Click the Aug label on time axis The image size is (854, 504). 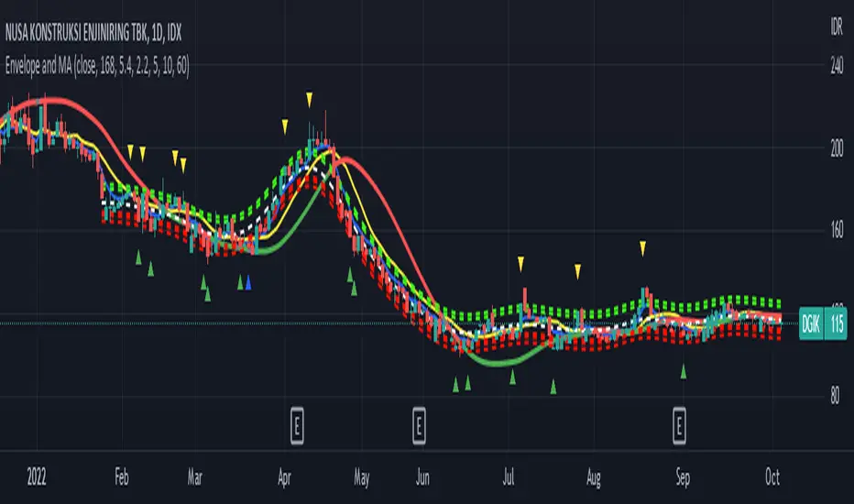click(x=594, y=477)
